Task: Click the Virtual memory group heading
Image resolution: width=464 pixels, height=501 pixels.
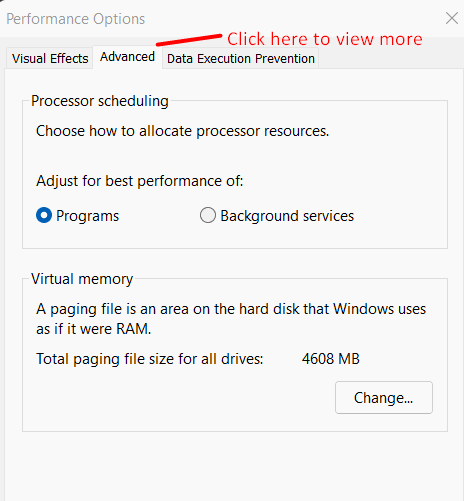Action: (x=82, y=279)
